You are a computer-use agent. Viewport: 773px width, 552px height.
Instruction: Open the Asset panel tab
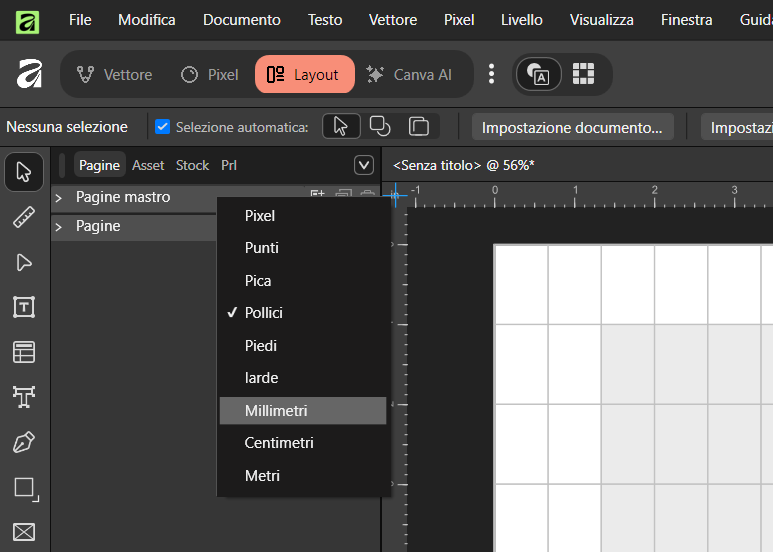pyautogui.click(x=148, y=165)
